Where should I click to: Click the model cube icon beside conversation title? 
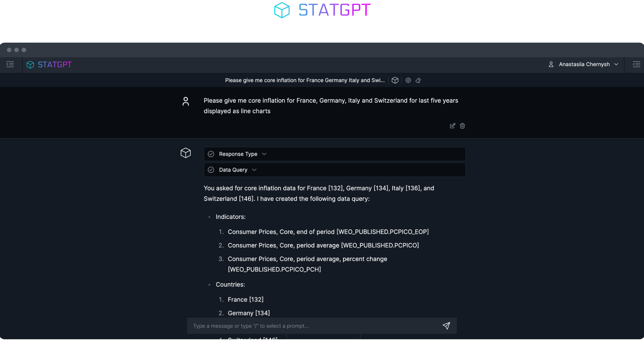point(395,80)
